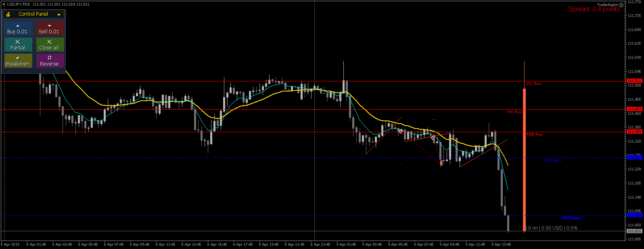The height and width of the screenshot is (249, 644).
Task: Click the 0.00 USD position info text
Action: pyautogui.click(x=552, y=228)
